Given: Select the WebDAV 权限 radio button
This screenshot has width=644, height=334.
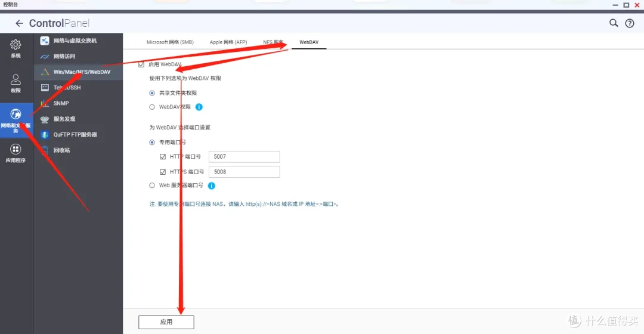Looking at the screenshot, I should (x=152, y=107).
